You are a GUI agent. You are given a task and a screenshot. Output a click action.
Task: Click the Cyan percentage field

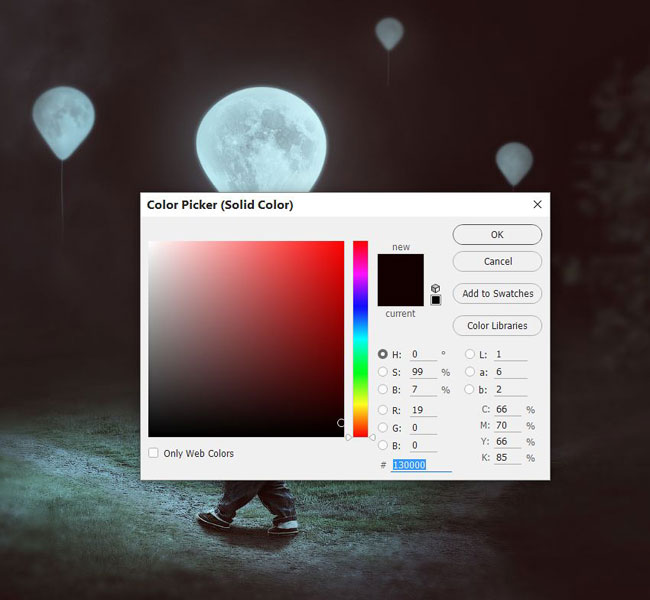507,409
